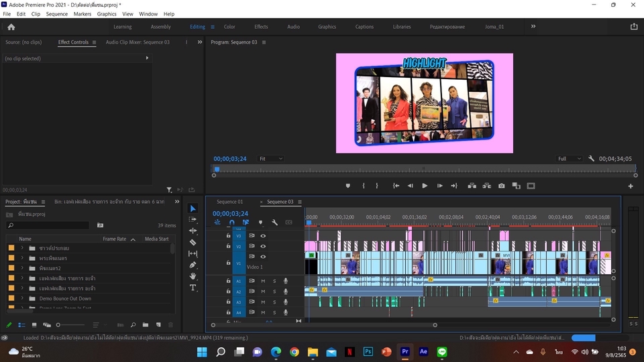Select the Razor tool
Image resolution: width=644 pixels, height=362 pixels.
click(193, 242)
